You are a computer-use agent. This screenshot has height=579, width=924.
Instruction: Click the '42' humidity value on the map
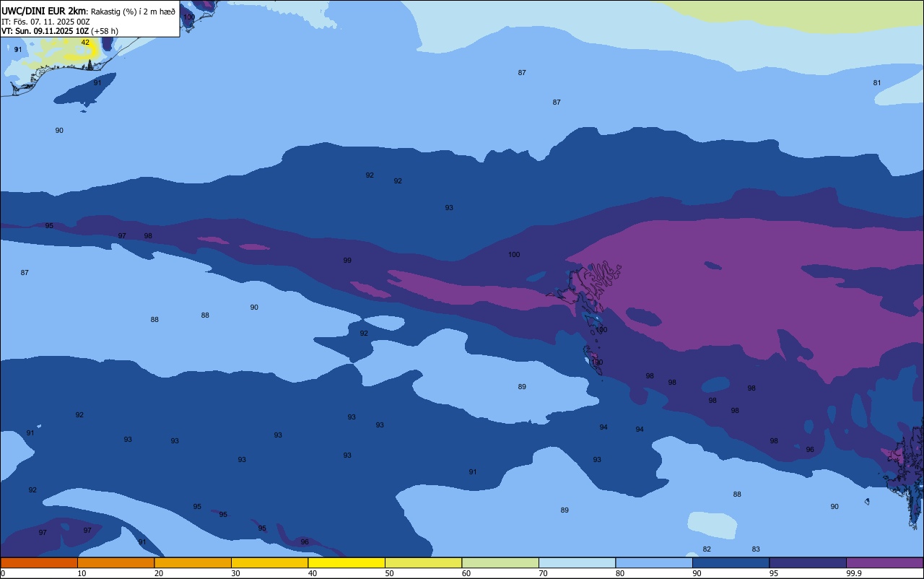pos(85,43)
